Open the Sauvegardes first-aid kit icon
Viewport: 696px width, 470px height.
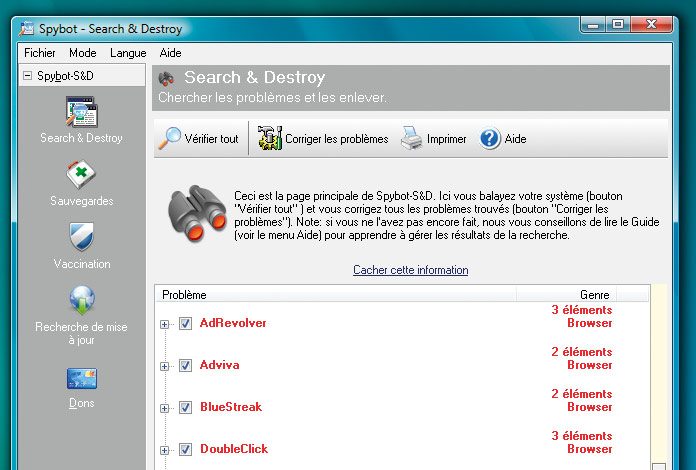81,174
